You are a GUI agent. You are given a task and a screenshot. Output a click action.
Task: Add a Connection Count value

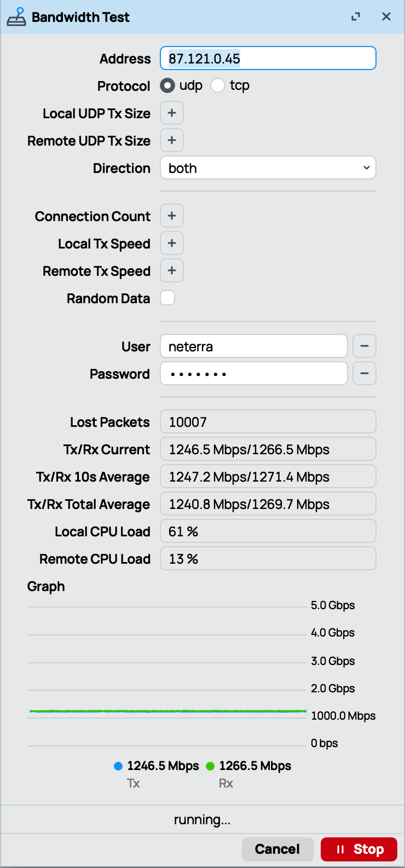[x=172, y=216]
